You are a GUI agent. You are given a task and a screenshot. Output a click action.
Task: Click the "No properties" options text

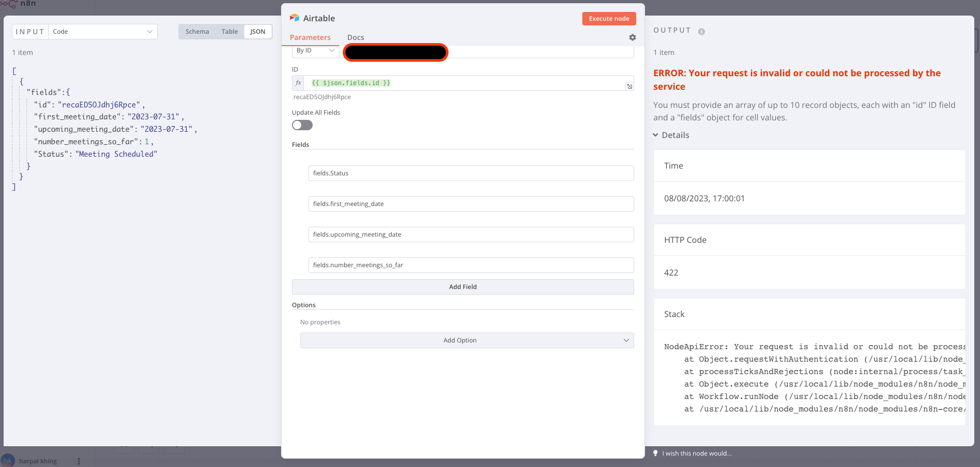pyautogui.click(x=320, y=322)
